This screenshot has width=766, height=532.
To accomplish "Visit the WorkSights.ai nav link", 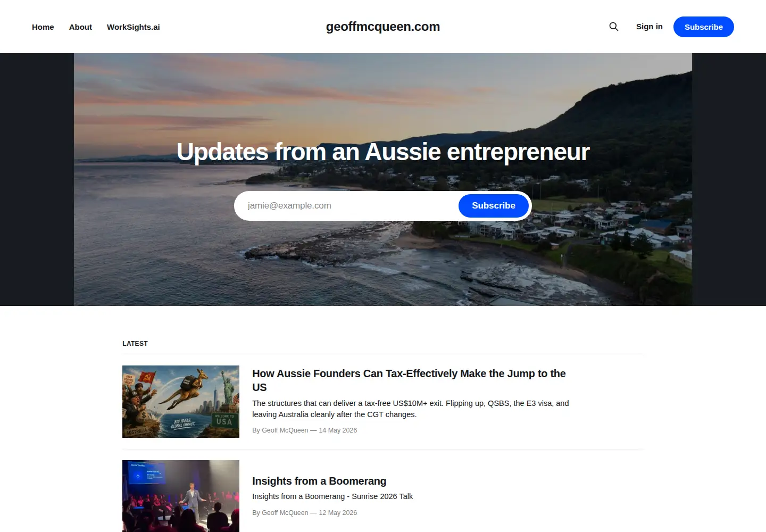I will pos(133,27).
